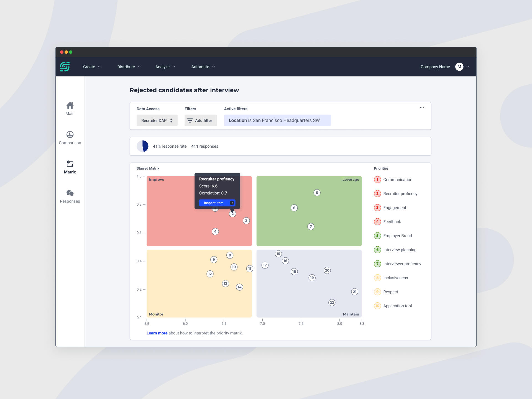Click the Location San Francisco active filter chip
Viewport: 532px width, 399px height.
click(x=277, y=121)
